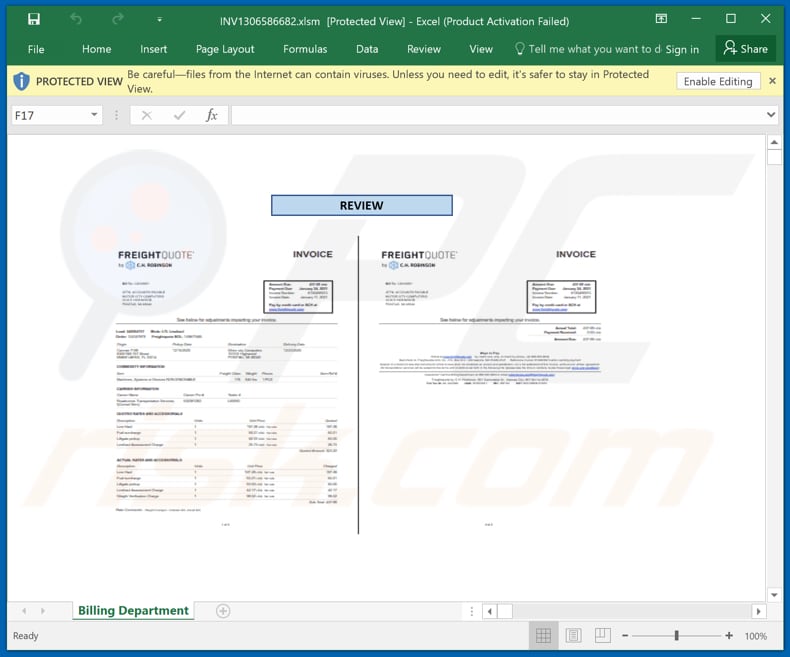Open the File menu
790x657 pixels.
click(x=36, y=49)
